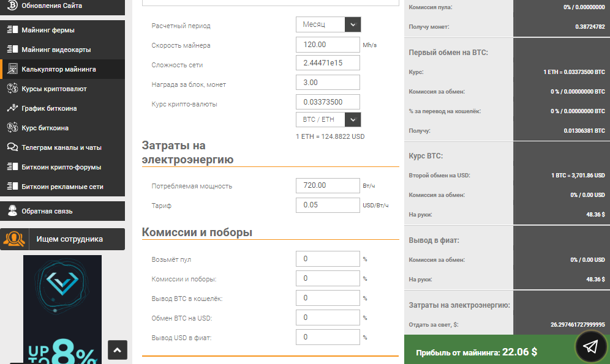Click the list icon beside Майнинг фермы
Image resolution: width=610 pixels, height=364 pixels.
click(12, 30)
